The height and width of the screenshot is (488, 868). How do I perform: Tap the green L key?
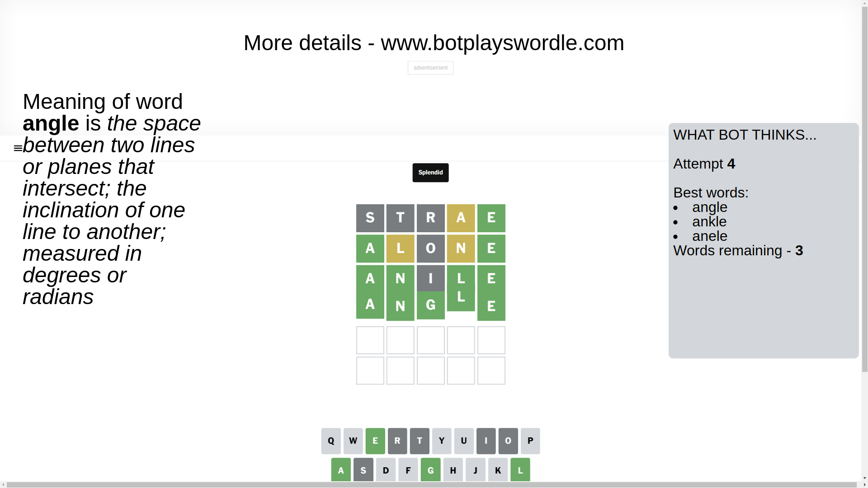[520, 470]
